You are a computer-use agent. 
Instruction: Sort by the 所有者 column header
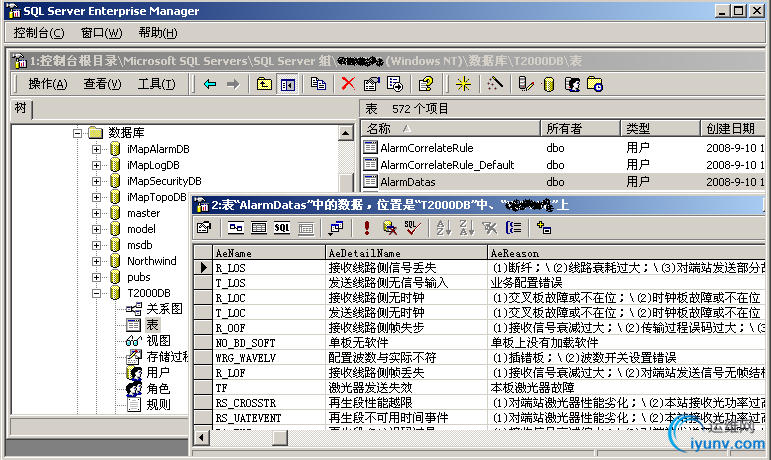coord(580,128)
